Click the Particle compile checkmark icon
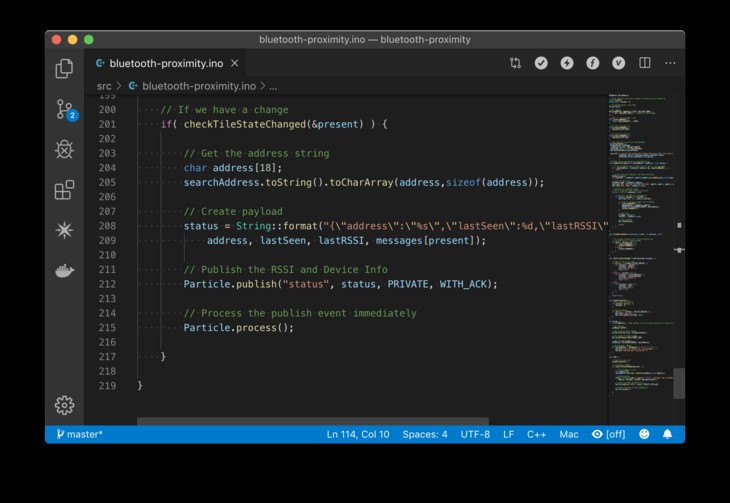Screen dimensions: 730x503 (x=541, y=63)
